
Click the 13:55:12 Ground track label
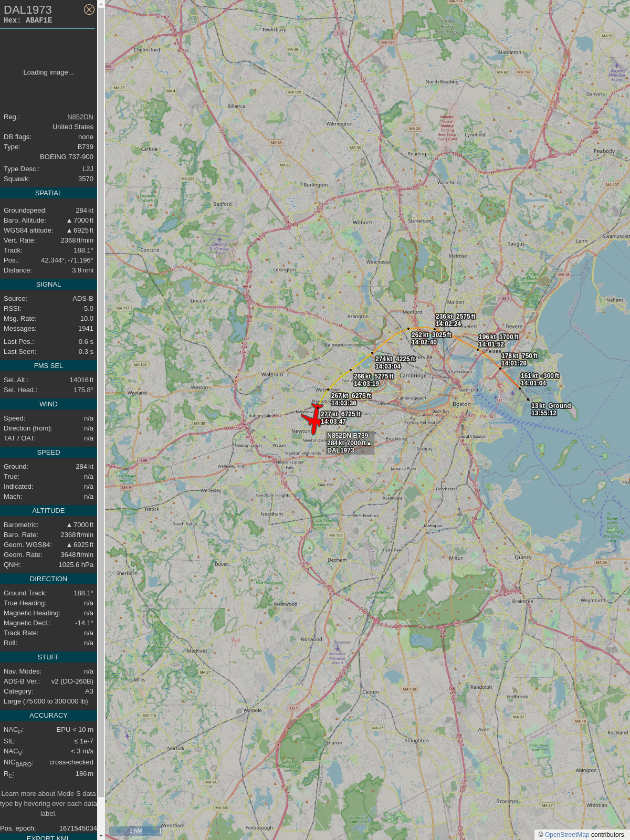[x=551, y=409]
